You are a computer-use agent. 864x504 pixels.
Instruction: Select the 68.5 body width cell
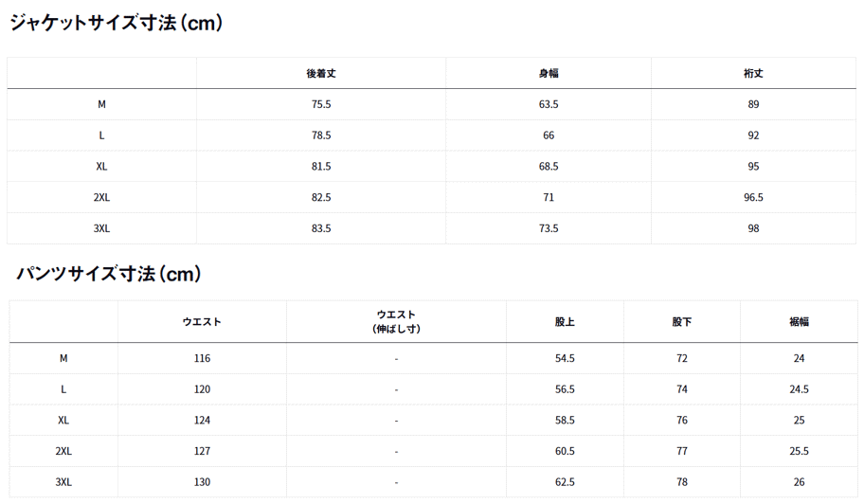pos(549,166)
